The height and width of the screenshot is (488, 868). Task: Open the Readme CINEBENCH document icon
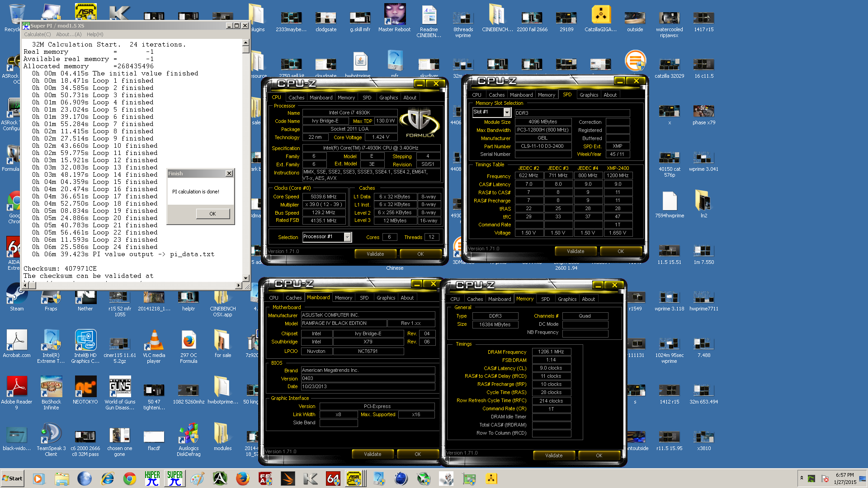coord(429,22)
